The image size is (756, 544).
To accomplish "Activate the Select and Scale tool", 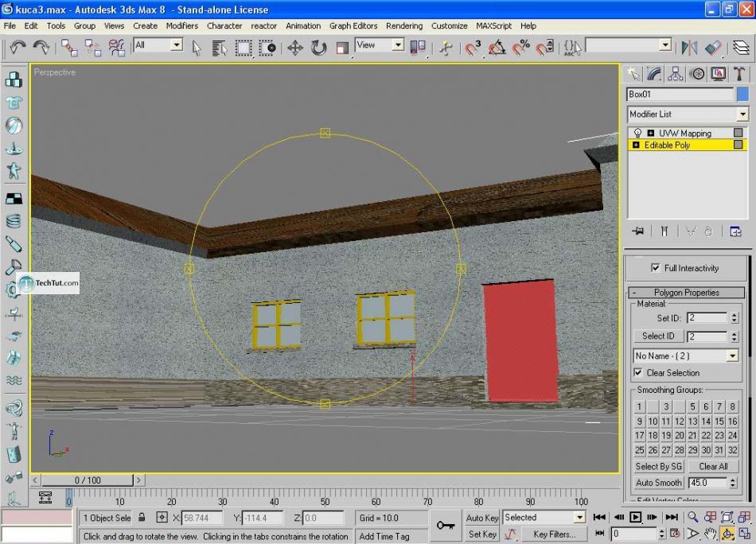I will [342, 48].
